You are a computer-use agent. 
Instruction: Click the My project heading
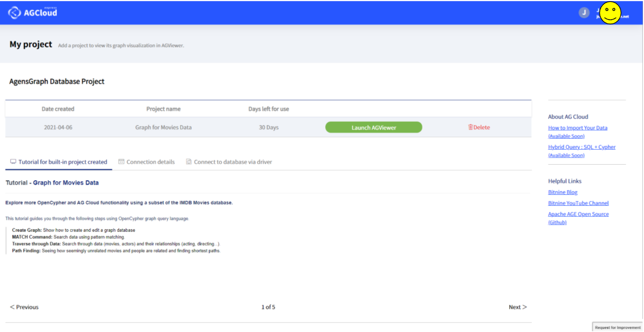pos(31,44)
